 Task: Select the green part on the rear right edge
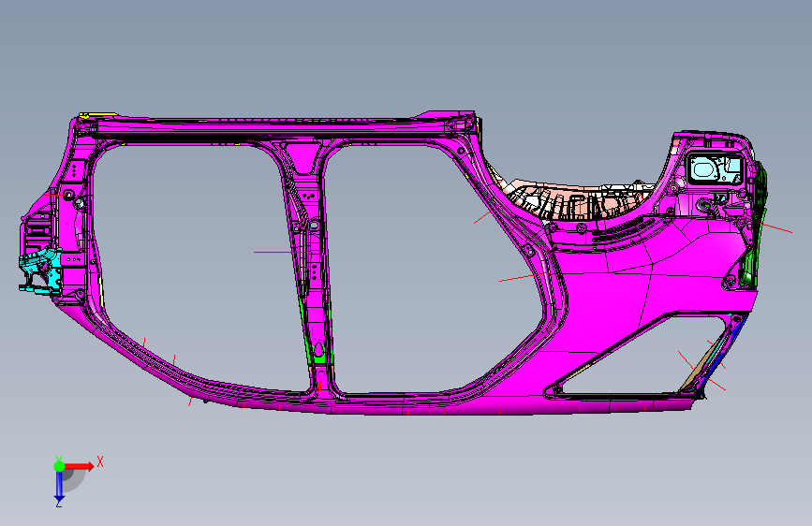[755, 227]
